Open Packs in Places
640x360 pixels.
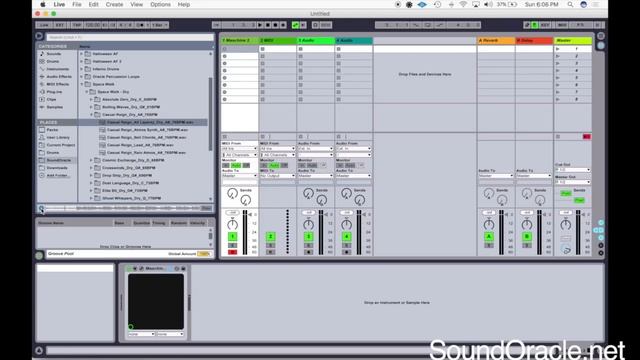tap(52, 130)
